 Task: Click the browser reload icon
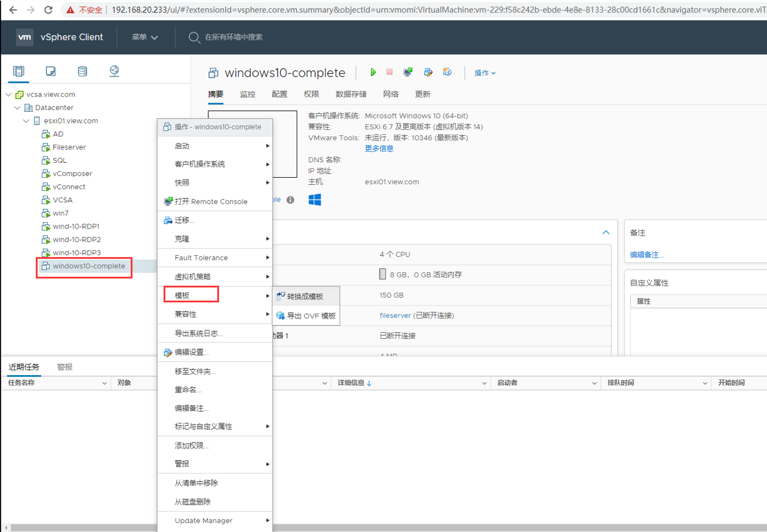(x=48, y=10)
